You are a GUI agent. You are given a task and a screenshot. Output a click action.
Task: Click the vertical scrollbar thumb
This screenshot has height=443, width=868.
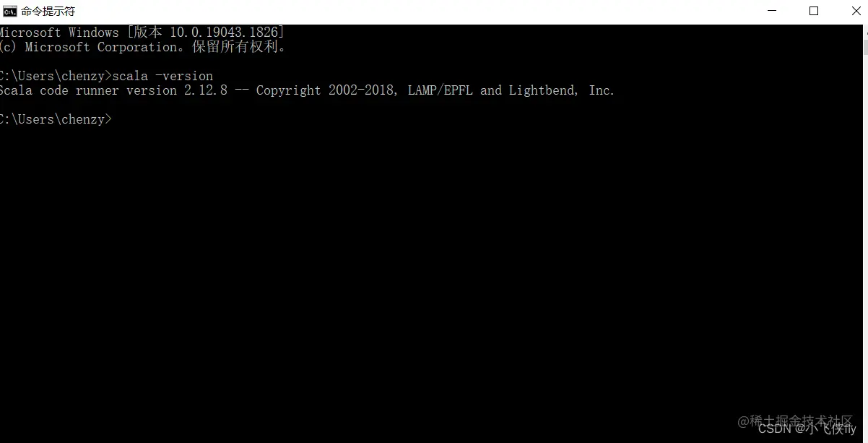[864, 46]
